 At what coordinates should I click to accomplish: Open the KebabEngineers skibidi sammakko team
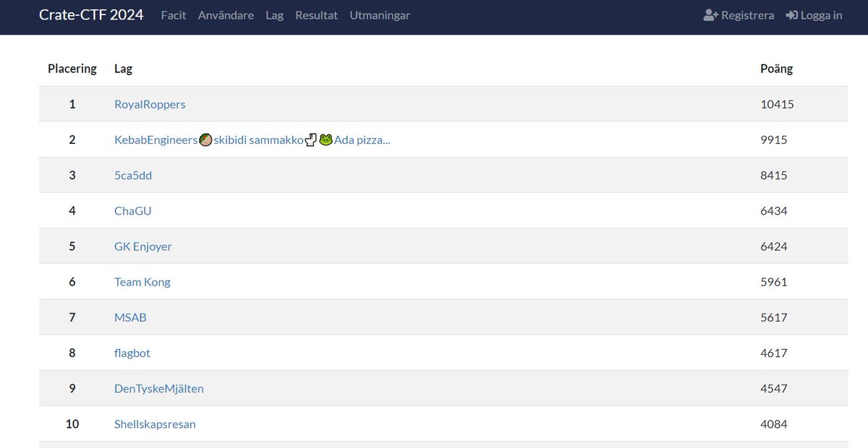coord(252,139)
